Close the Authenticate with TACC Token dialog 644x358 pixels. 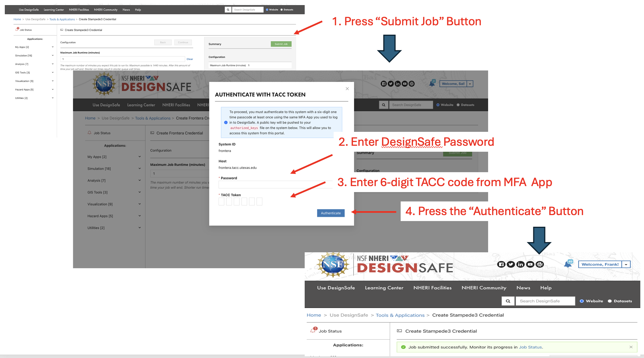click(347, 89)
